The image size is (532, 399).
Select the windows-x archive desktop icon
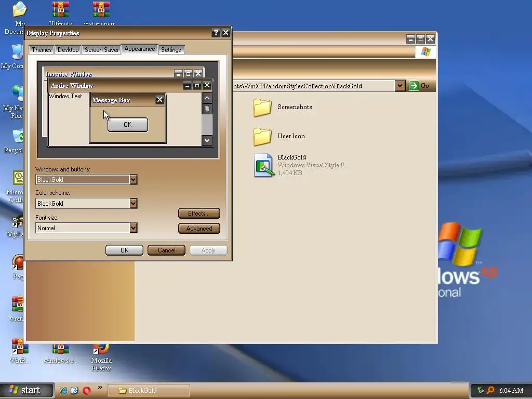[x=60, y=353]
